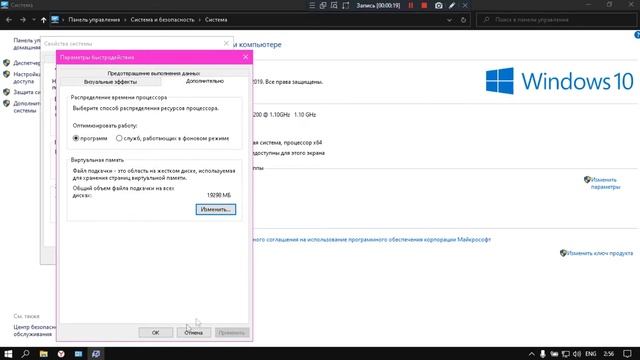Viewport: 640px width, 360px height.
Task: Open help with blue question icon
Action: (637, 35)
